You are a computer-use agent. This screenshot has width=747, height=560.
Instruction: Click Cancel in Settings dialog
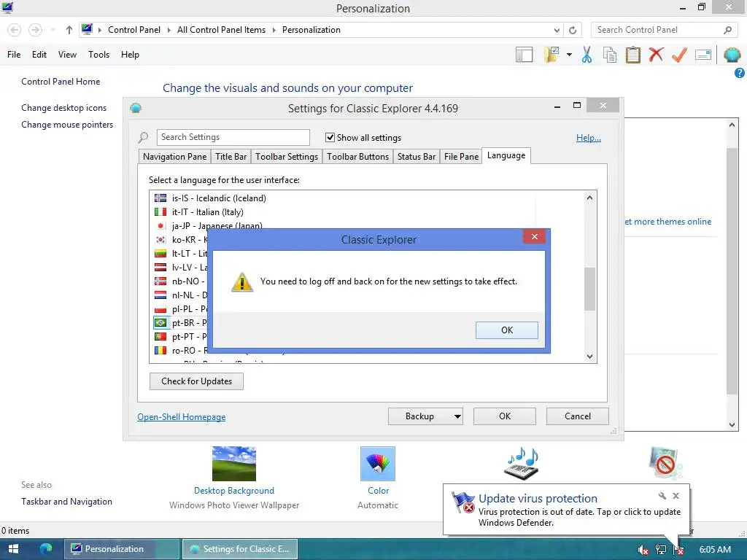578,416
